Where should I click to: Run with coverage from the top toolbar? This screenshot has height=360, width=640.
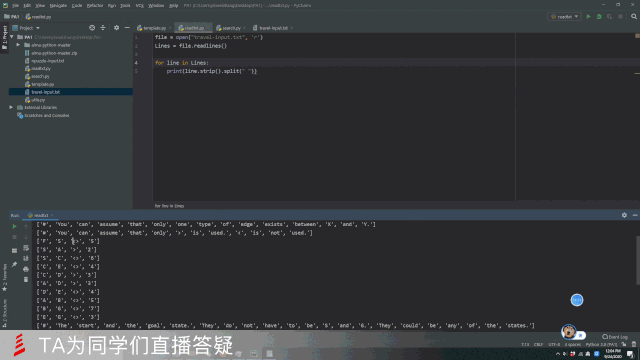coord(609,17)
